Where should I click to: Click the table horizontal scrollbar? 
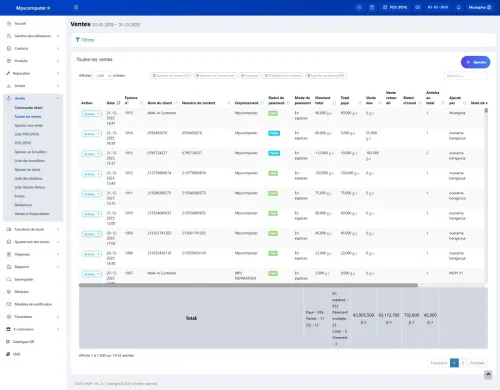pos(248,285)
